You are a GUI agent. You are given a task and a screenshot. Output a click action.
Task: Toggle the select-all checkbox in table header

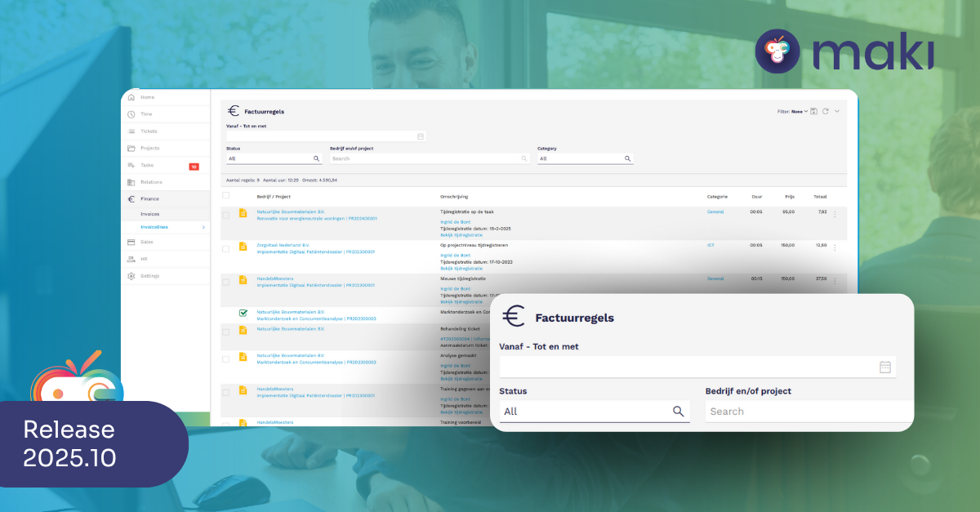coord(226,196)
